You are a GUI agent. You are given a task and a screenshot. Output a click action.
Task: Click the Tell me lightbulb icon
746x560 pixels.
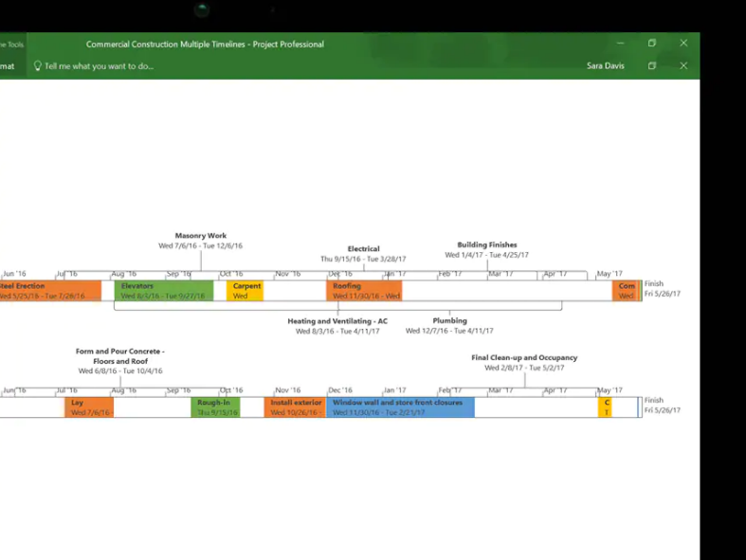click(38, 66)
